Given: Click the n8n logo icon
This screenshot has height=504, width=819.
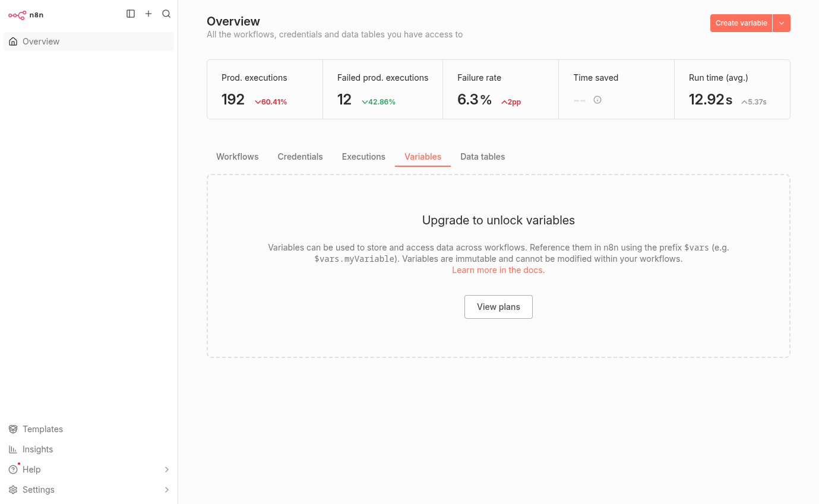Looking at the screenshot, I should point(17,15).
